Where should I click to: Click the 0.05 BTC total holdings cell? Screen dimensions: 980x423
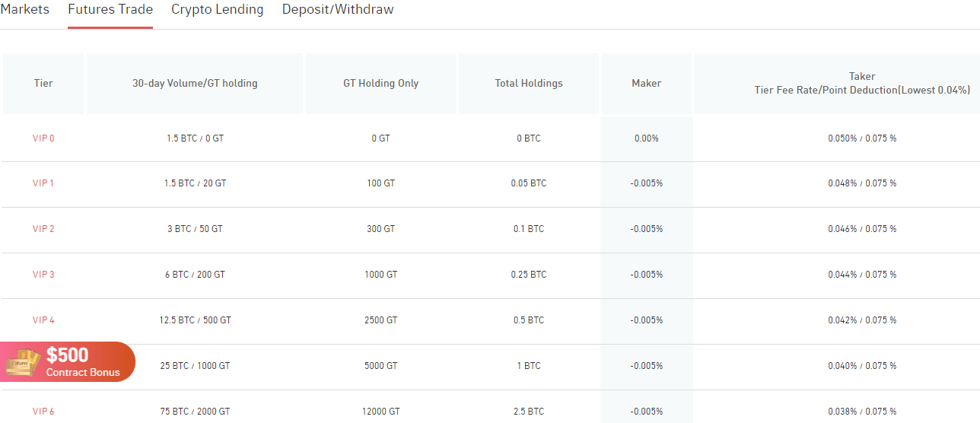(x=529, y=183)
